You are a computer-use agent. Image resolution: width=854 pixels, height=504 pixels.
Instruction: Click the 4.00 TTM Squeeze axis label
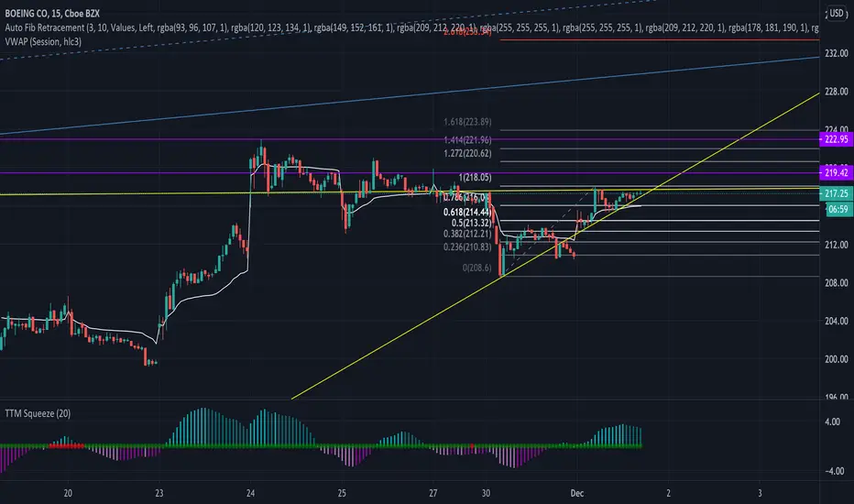coord(832,422)
